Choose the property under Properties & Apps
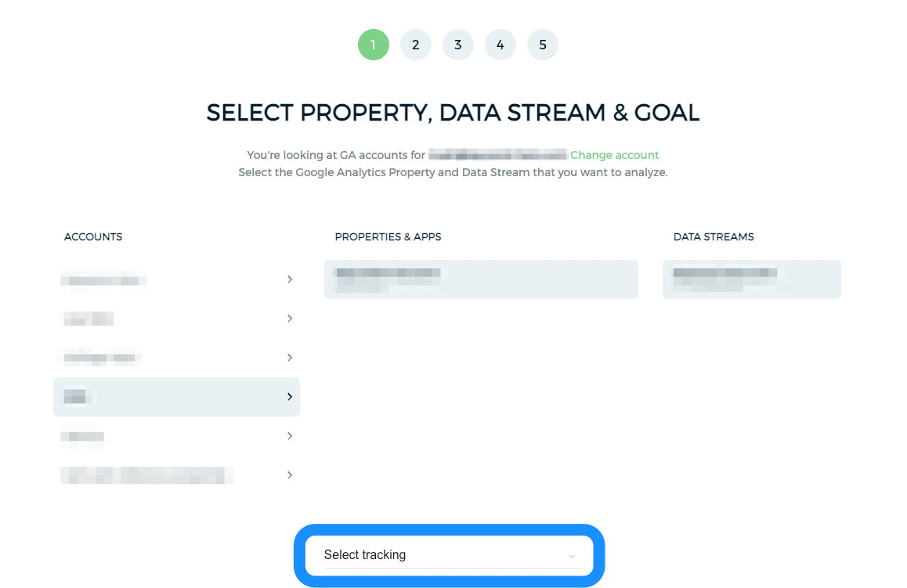 [x=481, y=280]
